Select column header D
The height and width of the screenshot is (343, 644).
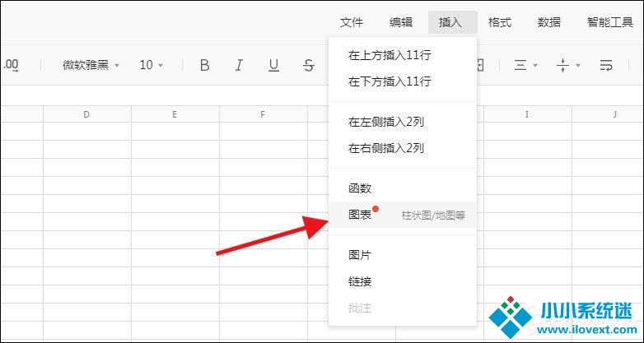point(87,114)
